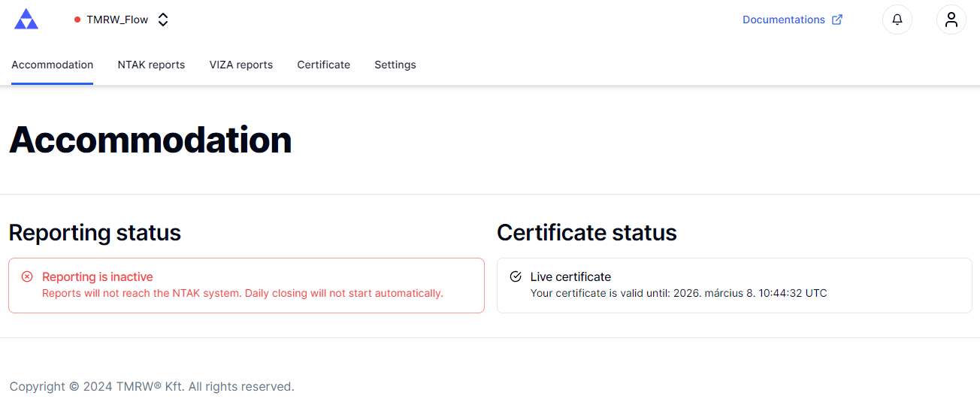The height and width of the screenshot is (420, 980).
Task: Click the red status dot beside TMRW_Flow
Action: click(x=77, y=20)
